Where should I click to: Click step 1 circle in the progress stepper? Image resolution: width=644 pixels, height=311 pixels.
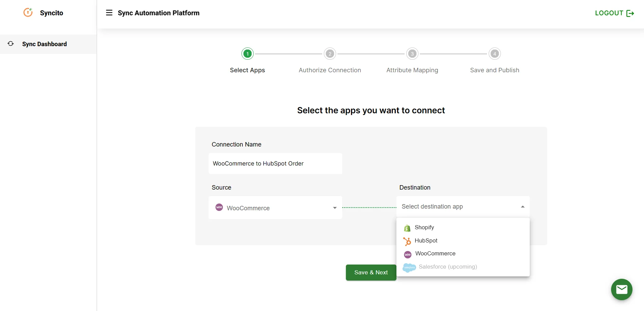point(247,54)
